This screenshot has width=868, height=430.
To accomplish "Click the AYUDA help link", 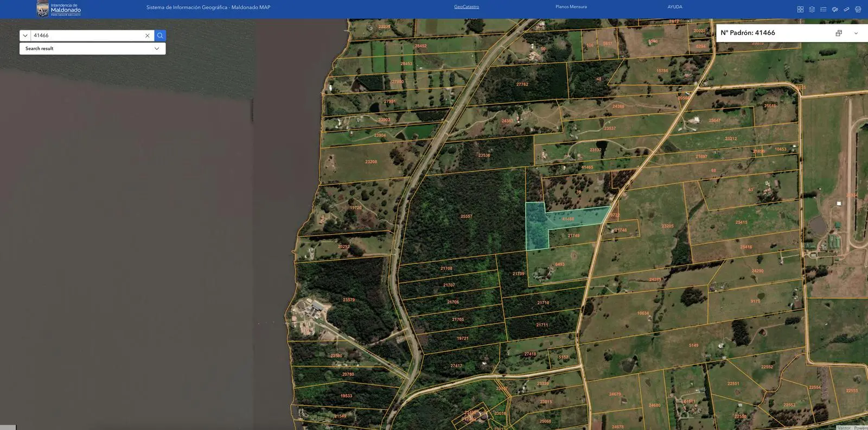I will (x=675, y=7).
